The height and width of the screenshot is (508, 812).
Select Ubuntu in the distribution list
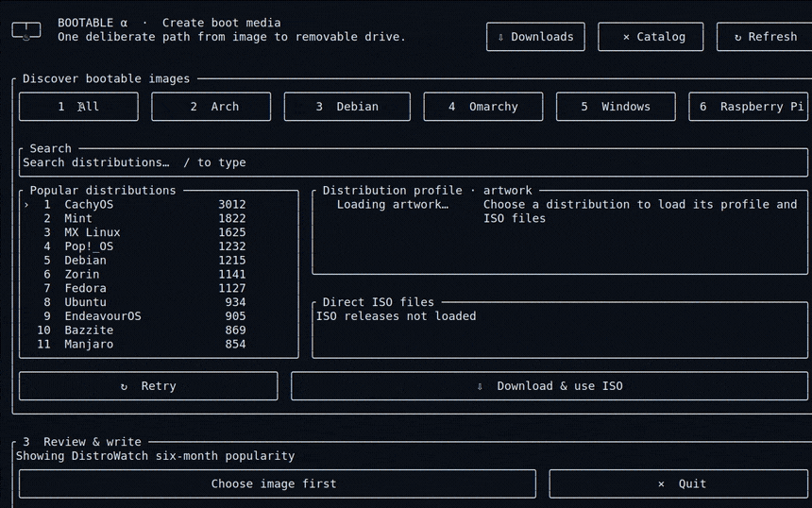tap(159, 302)
